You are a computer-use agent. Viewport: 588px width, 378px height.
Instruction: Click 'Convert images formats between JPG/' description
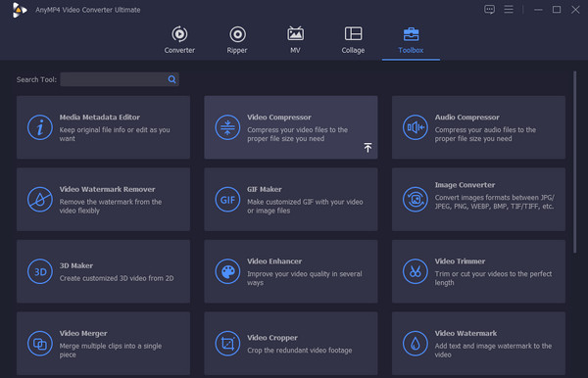[x=494, y=202]
